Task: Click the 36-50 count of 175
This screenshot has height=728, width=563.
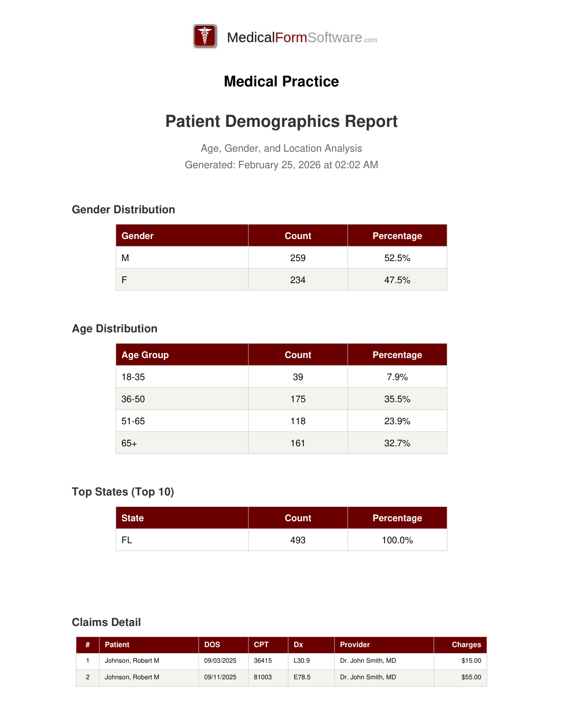Action: (298, 399)
